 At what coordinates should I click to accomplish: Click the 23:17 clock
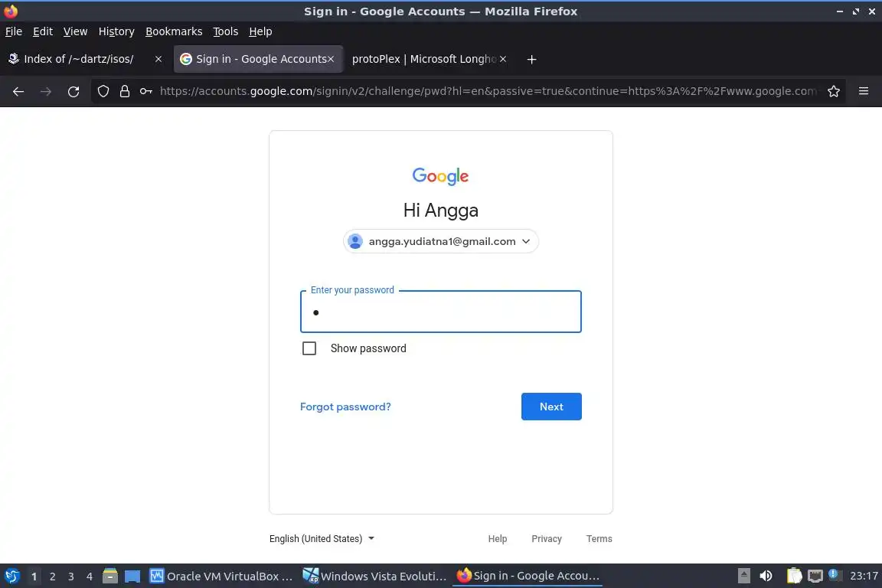click(x=864, y=576)
